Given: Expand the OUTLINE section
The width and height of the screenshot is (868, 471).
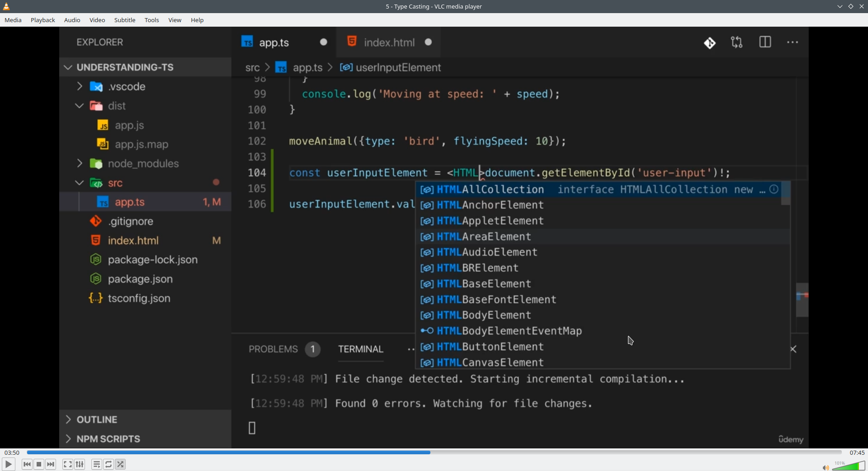Looking at the screenshot, I should pos(145,419).
